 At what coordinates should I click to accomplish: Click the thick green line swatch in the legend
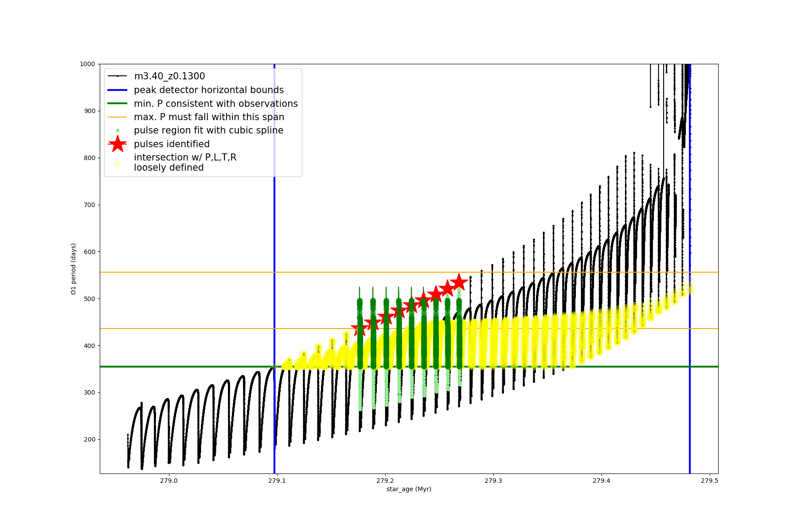click(117, 104)
